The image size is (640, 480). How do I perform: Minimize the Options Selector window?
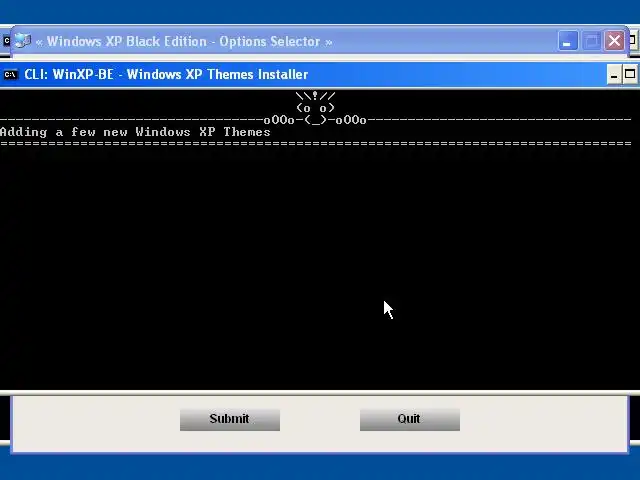[568, 41]
